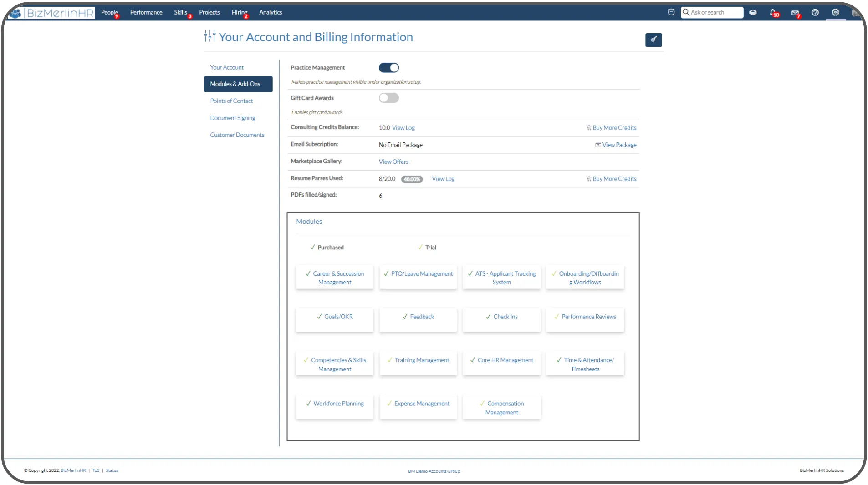Click the Check Ins checkmark icon
Viewport: 868px width, 485px height.
pos(488,317)
